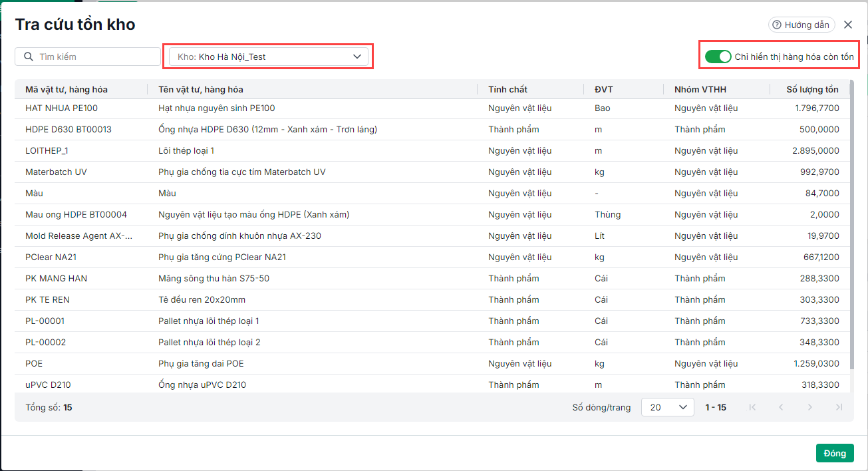Screen dimensions: 868x471
Task: Click name Phụ gia chống tia cực tím
Action: pos(242,172)
